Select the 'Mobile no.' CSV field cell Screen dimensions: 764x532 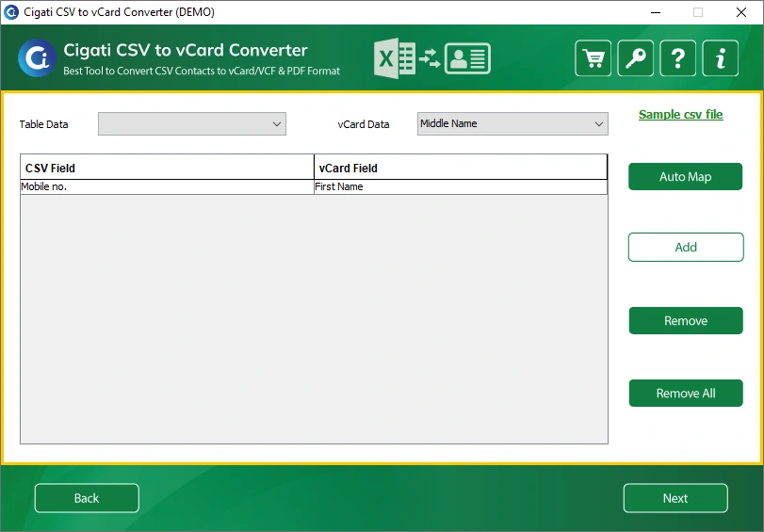coord(167,186)
